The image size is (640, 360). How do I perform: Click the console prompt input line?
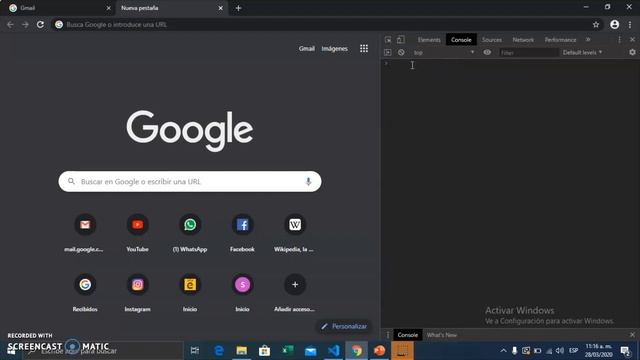510,64
